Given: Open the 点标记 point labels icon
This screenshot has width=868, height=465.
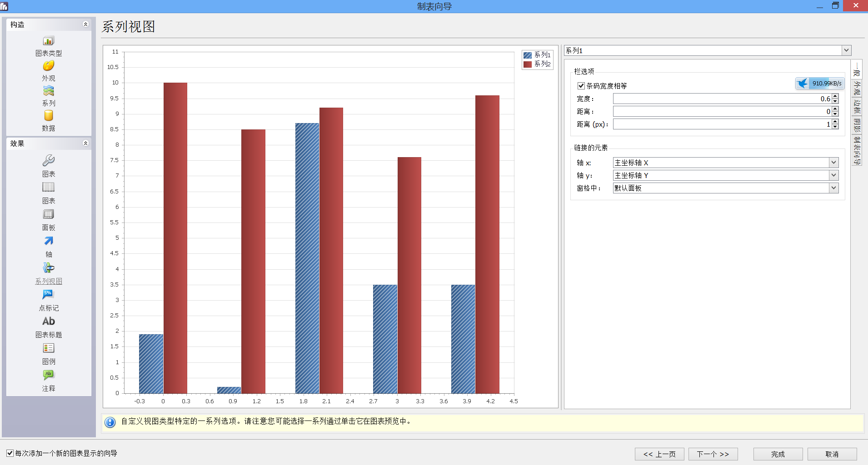Looking at the screenshot, I should 49,295.
